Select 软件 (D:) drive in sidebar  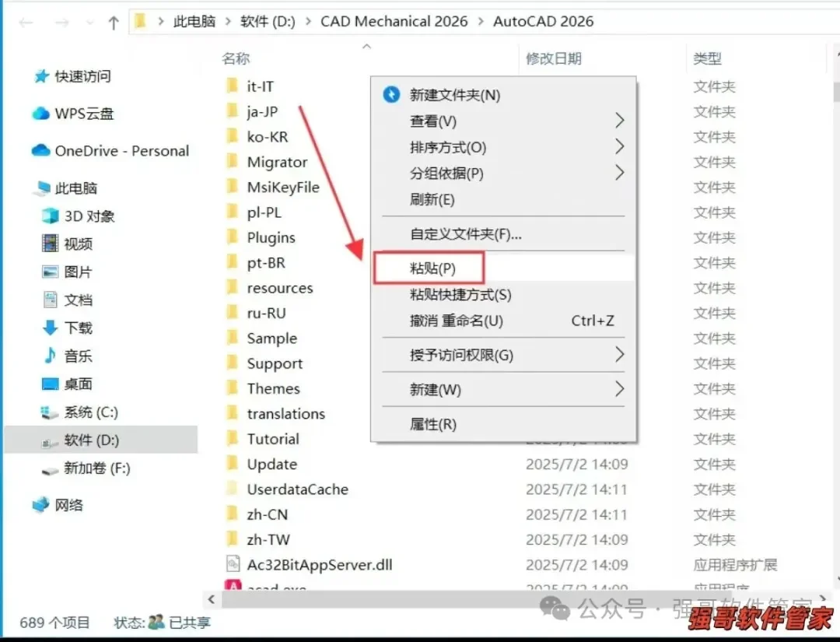(x=100, y=440)
